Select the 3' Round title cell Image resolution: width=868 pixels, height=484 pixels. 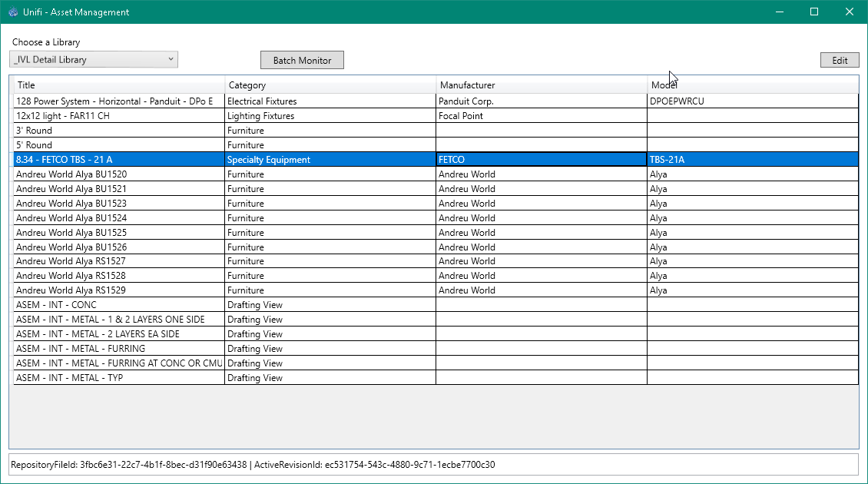click(x=119, y=130)
